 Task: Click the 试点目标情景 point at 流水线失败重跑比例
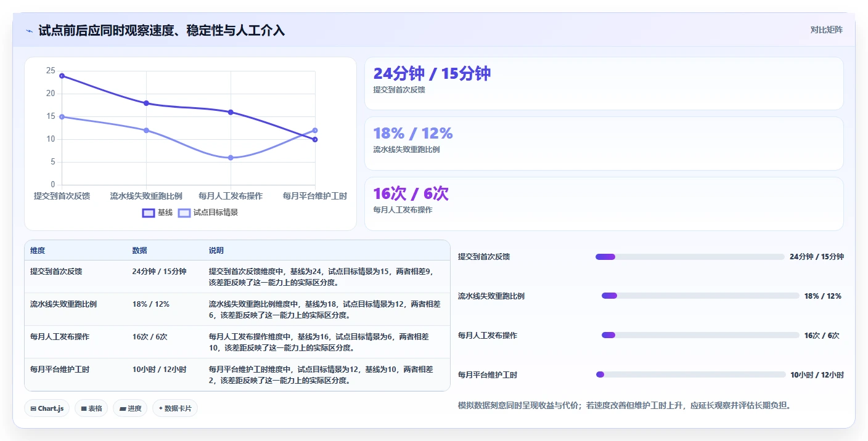click(x=146, y=130)
